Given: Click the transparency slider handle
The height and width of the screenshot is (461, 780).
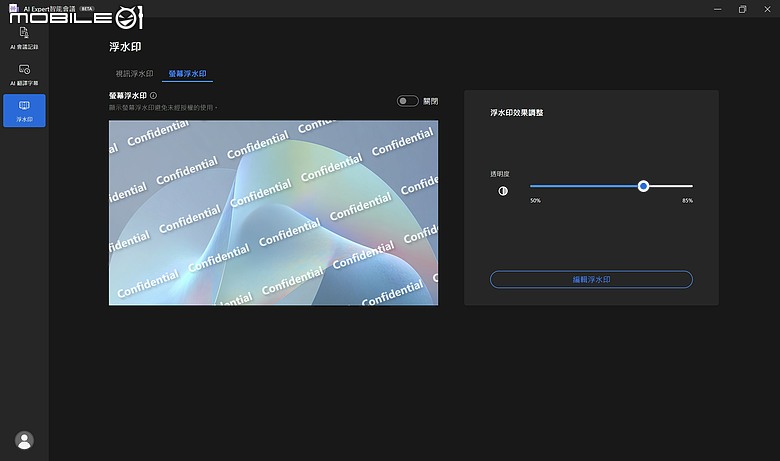Looking at the screenshot, I should (643, 186).
